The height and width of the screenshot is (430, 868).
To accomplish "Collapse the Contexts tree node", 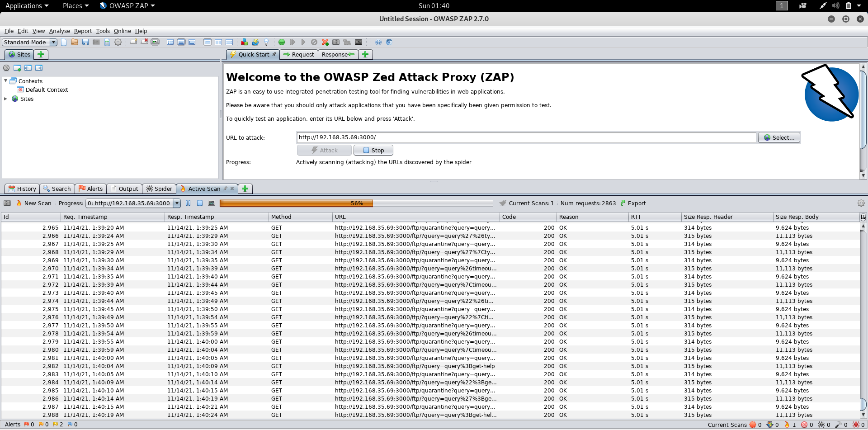I will (x=5, y=81).
